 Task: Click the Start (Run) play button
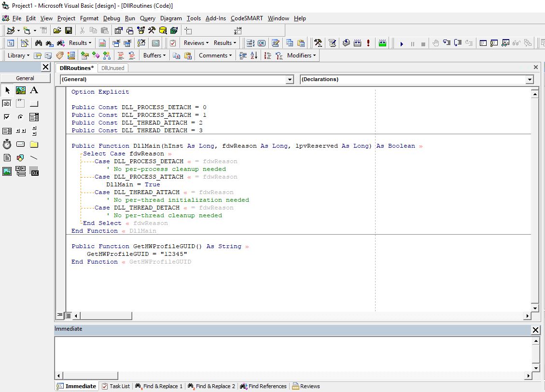(x=402, y=43)
